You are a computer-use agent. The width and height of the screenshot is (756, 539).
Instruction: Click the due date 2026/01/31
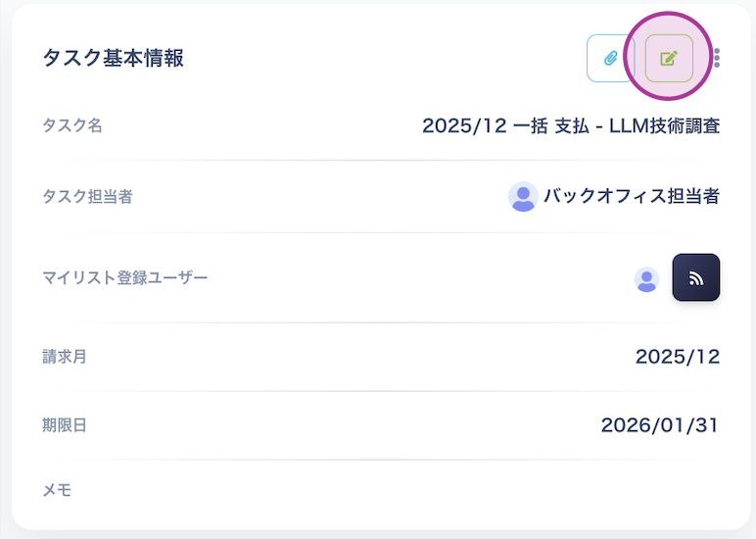coord(660,425)
